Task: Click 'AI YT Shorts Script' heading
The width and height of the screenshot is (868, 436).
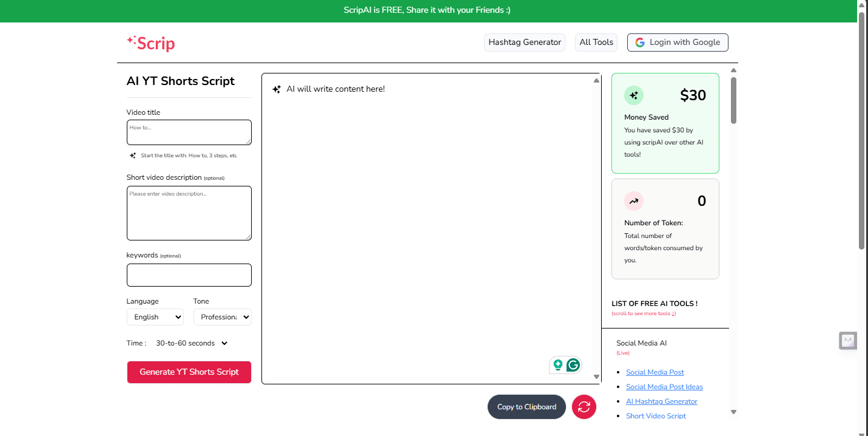Action: [x=180, y=81]
